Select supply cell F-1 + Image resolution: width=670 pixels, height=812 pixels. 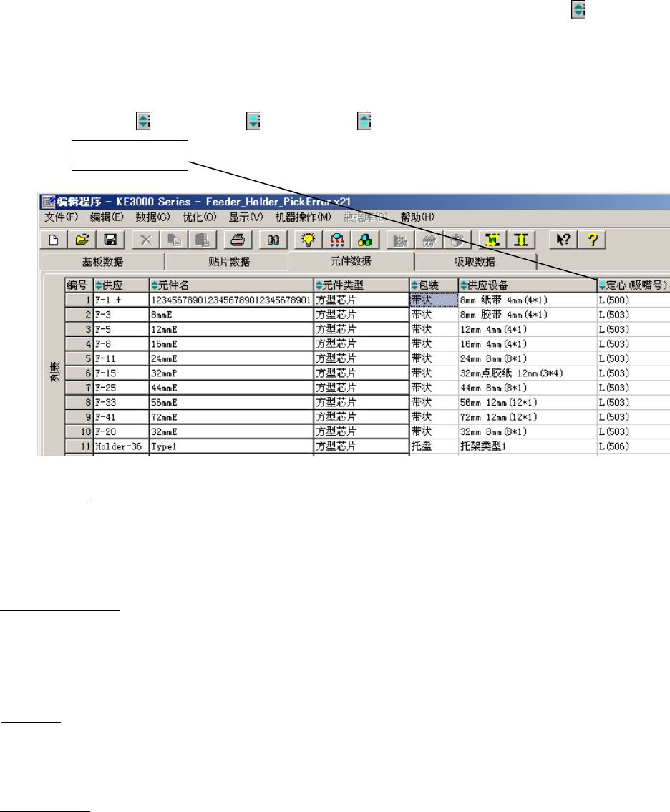tap(121, 300)
